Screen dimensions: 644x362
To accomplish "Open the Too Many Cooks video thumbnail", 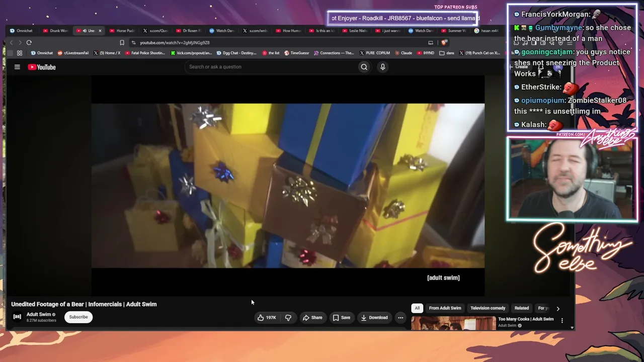I will pos(453,323).
